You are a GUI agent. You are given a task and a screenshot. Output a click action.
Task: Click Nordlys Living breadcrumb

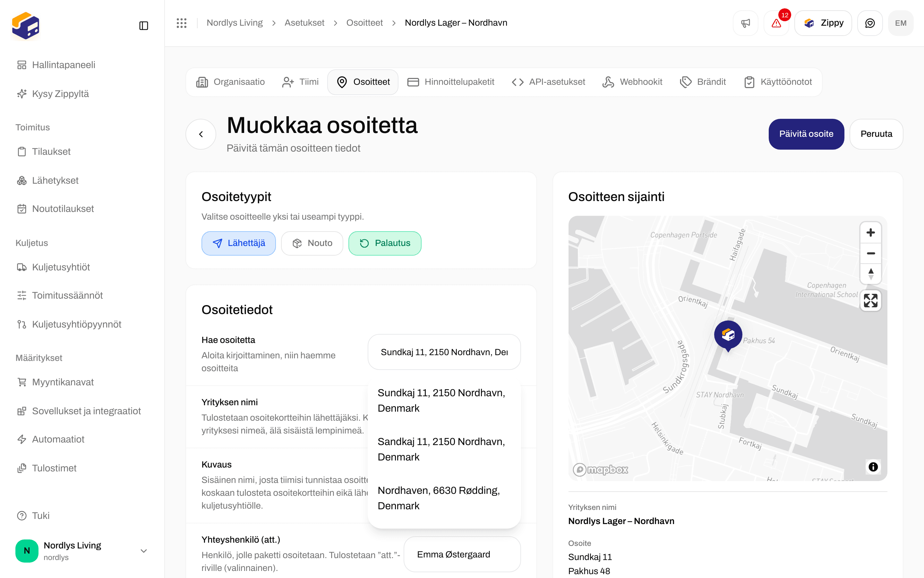coord(235,23)
